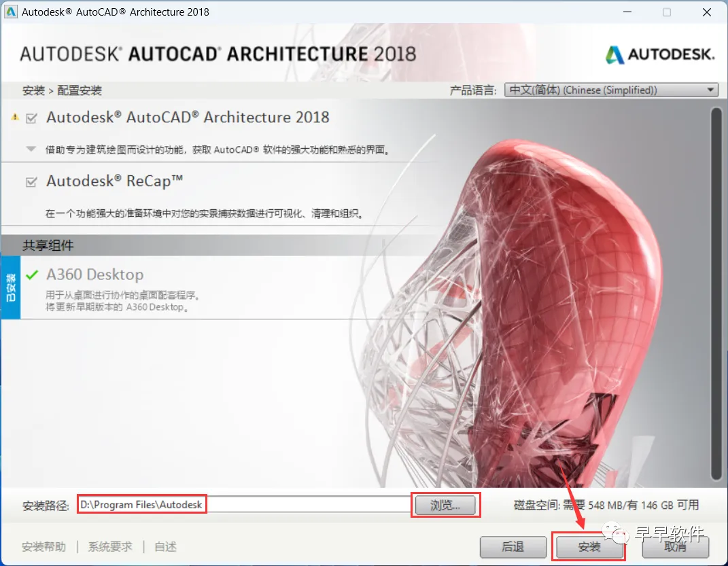Click the 安装 install button
Screen dimensions: 728x566
pos(589,547)
